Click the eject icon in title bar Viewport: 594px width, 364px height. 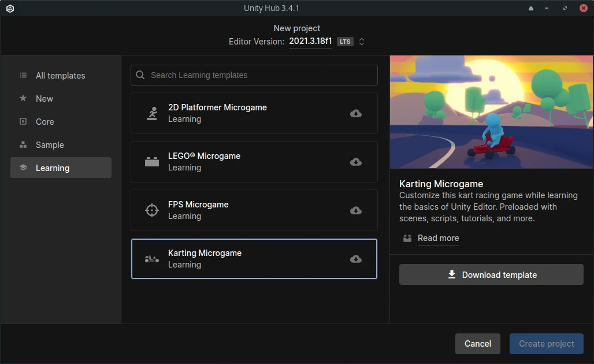point(531,8)
